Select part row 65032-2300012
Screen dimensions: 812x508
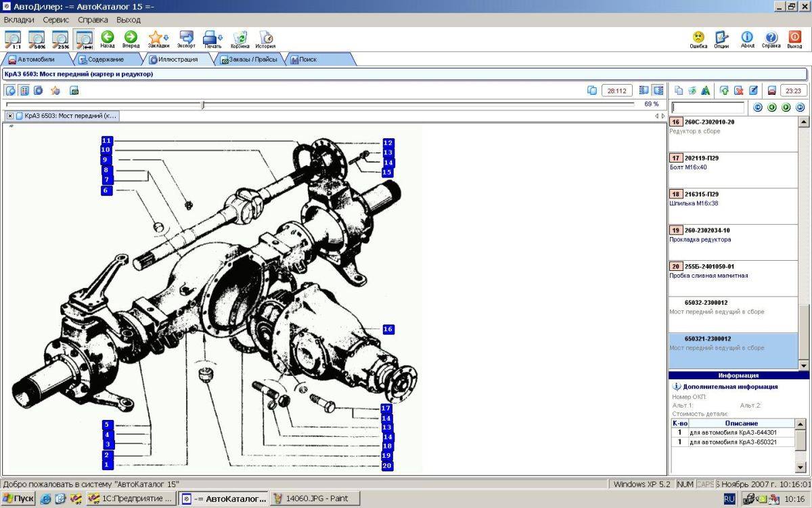point(734,314)
